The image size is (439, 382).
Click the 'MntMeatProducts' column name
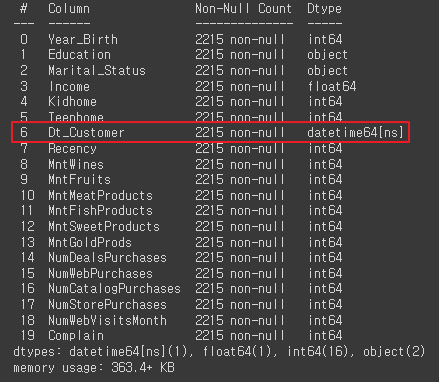click(100, 195)
